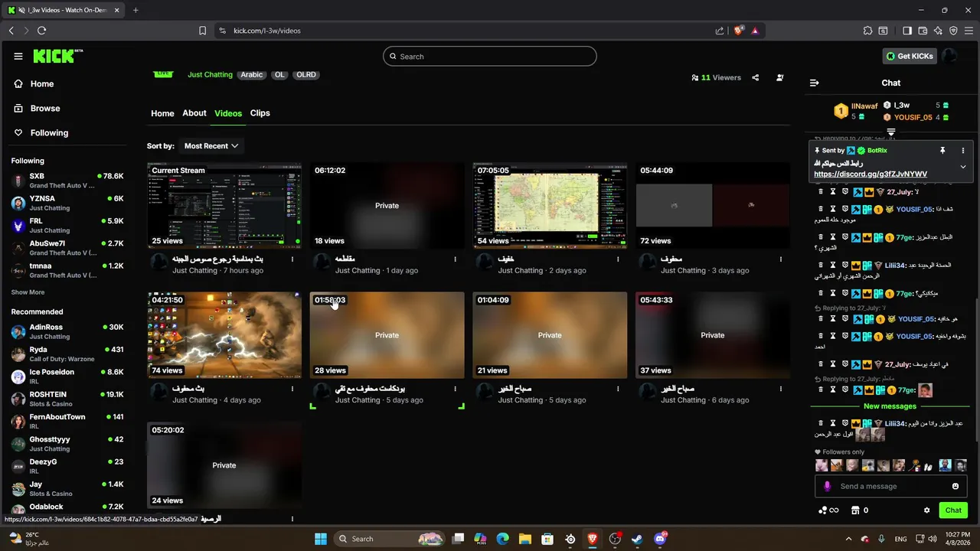Delete the 27_July message "لا" with trash icon
This screenshot has width=980, height=551.
pos(821,192)
